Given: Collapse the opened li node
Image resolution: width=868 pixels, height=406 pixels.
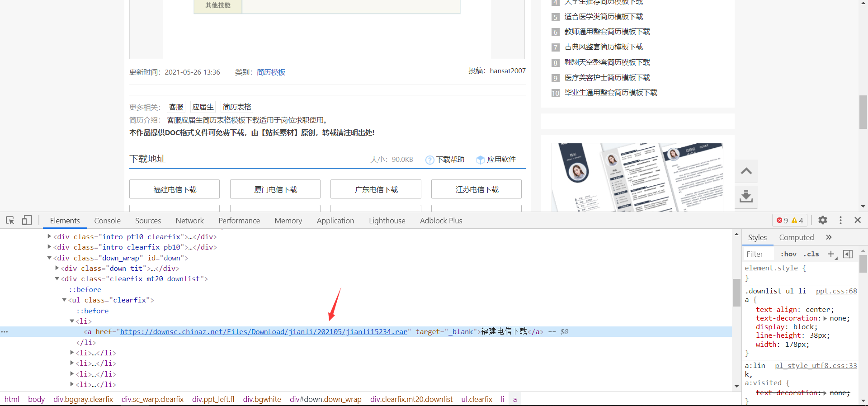Looking at the screenshot, I should 72,321.
